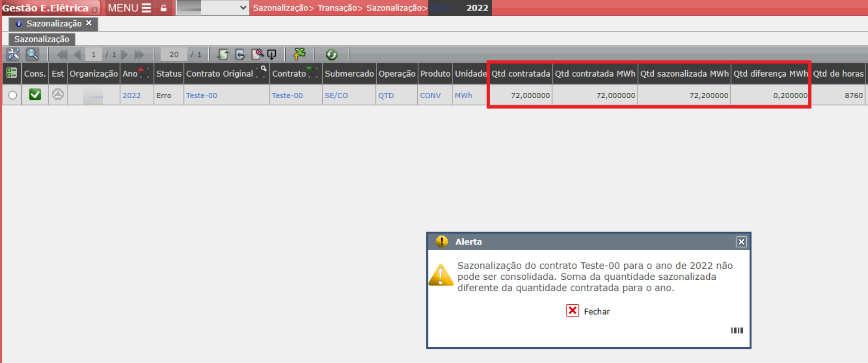
Task: Click the green list icon in table header
Action: click(x=11, y=73)
